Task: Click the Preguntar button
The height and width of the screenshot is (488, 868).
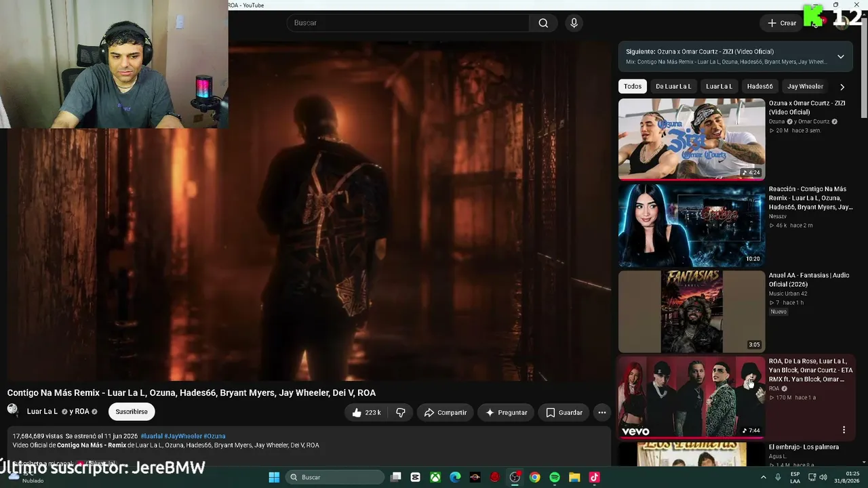Action: pyautogui.click(x=507, y=412)
